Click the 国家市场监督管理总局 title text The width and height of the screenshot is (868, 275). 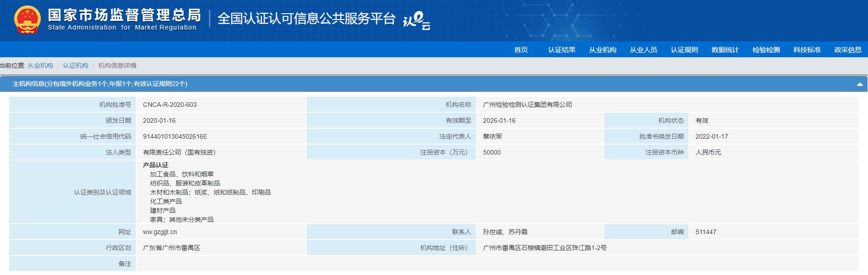[124, 15]
